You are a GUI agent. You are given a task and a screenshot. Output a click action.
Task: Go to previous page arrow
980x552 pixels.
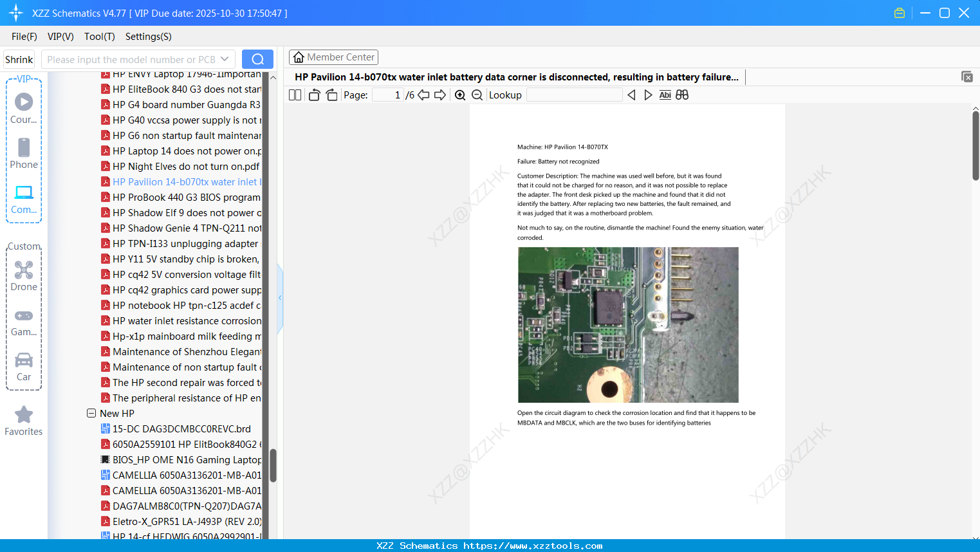[x=423, y=95]
